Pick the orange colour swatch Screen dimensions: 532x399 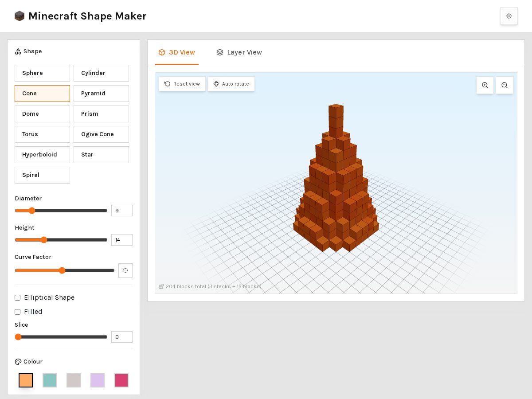point(26,380)
